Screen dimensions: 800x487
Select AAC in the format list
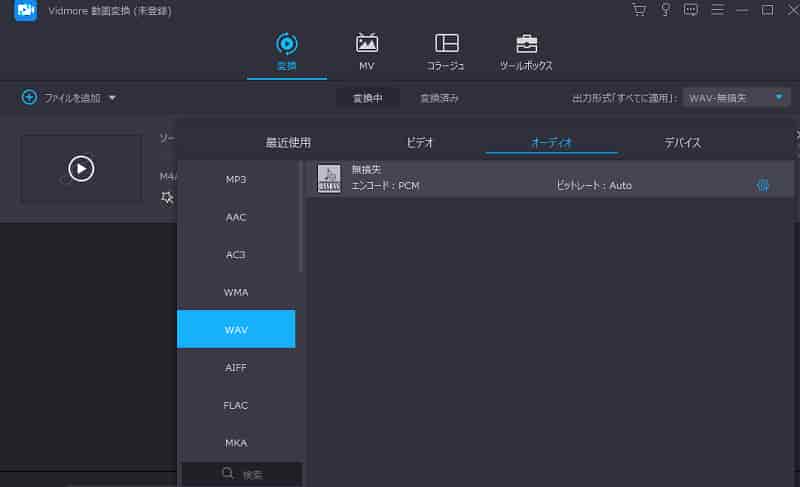[236, 217]
